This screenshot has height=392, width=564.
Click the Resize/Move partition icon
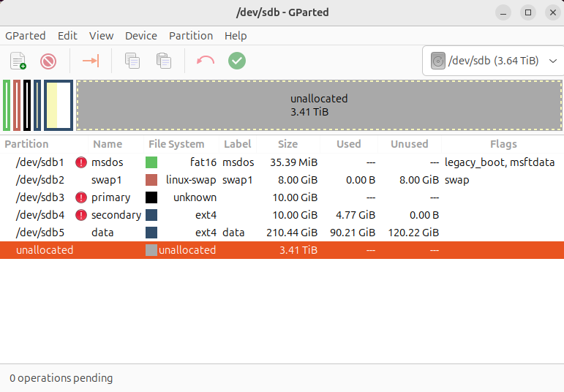pyautogui.click(x=91, y=61)
